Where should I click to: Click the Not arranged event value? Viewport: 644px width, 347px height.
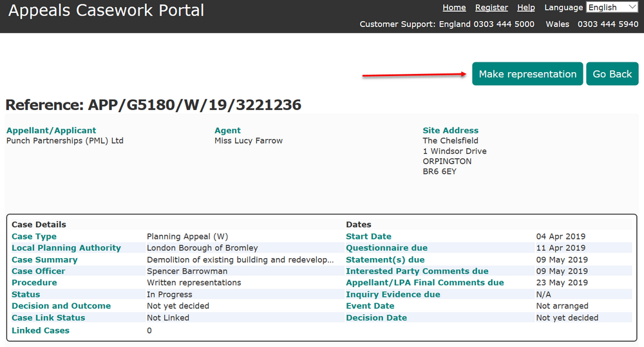pyautogui.click(x=562, y=306)
